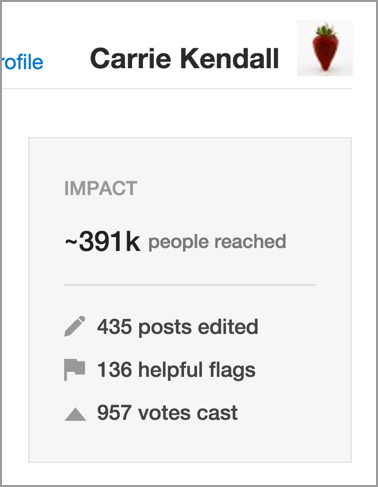Click the number 957 in votes cast

(114, 413)
